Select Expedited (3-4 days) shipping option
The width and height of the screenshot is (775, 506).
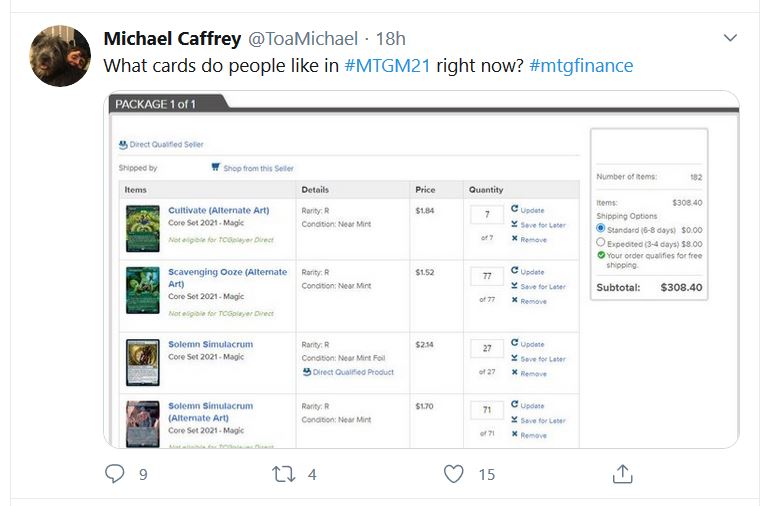600,242
